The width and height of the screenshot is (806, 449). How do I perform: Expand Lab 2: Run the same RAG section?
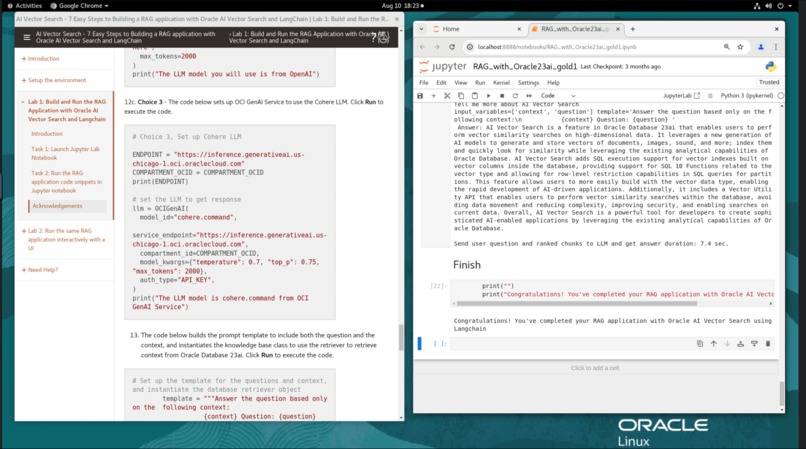tap(63, 239)
